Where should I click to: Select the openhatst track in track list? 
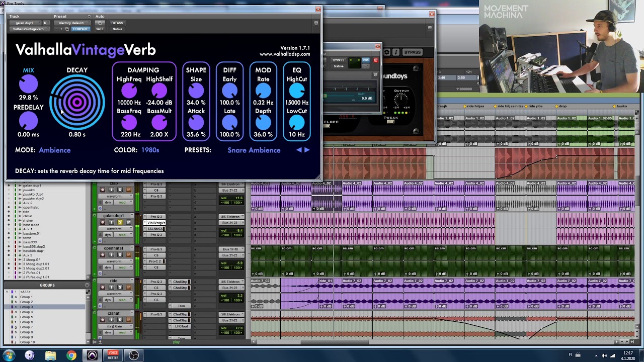[x=31, y=208]
